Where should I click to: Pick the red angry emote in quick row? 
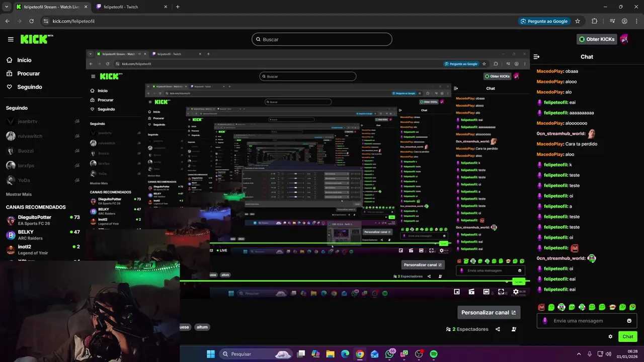click(541, 307)
